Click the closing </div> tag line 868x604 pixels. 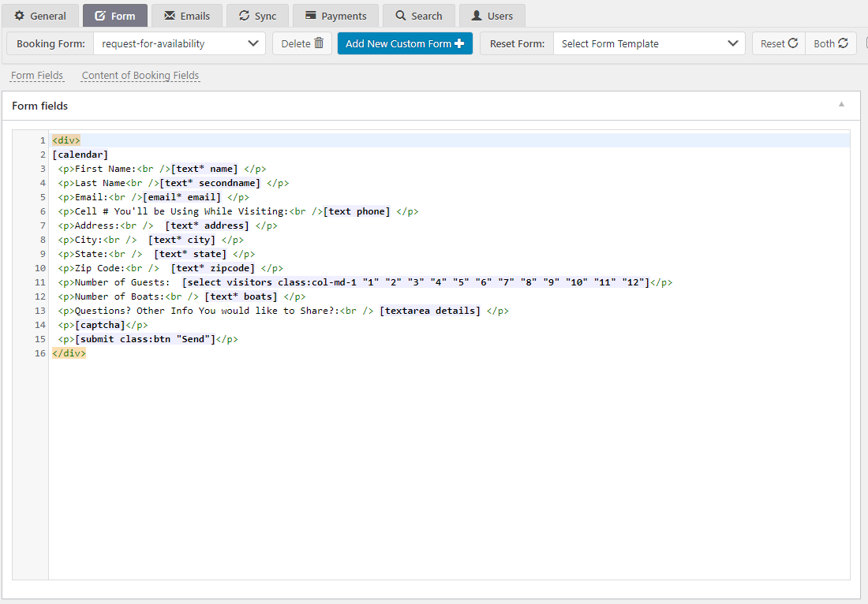coord(69,353)
